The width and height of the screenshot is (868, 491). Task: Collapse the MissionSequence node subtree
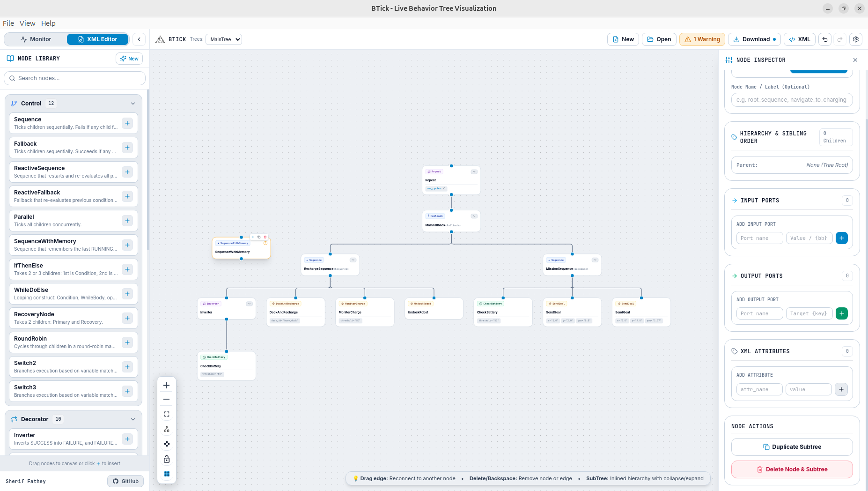pos(595,260)
